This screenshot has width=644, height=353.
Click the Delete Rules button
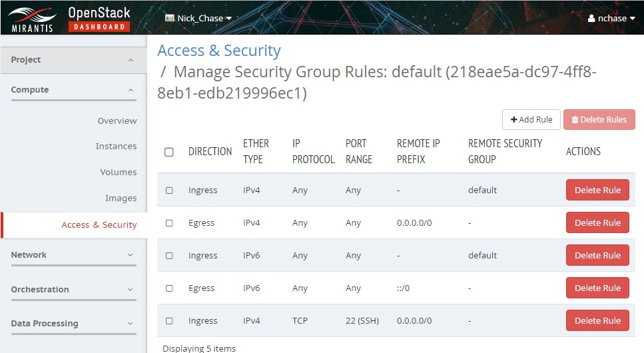(599, 120)
